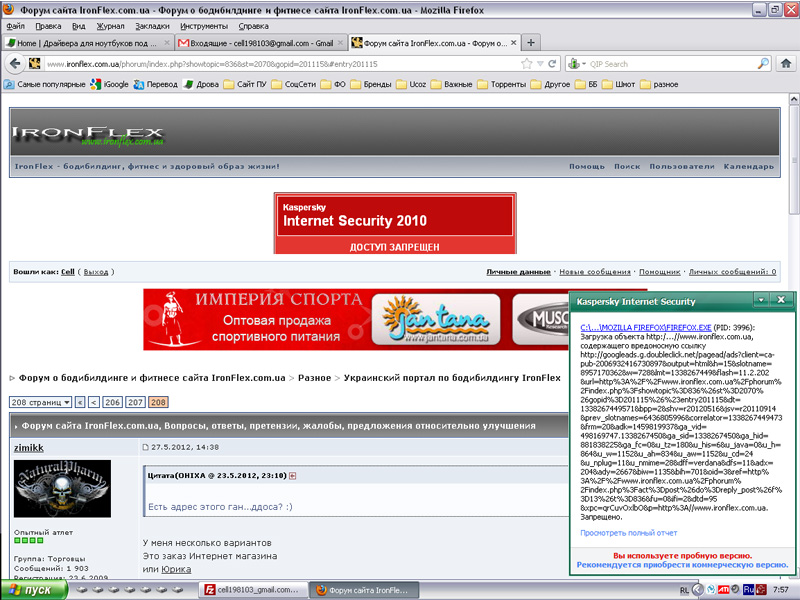The image size is (800, 600).
Task: Open the Закладки menu
Action: coord(151,26)
